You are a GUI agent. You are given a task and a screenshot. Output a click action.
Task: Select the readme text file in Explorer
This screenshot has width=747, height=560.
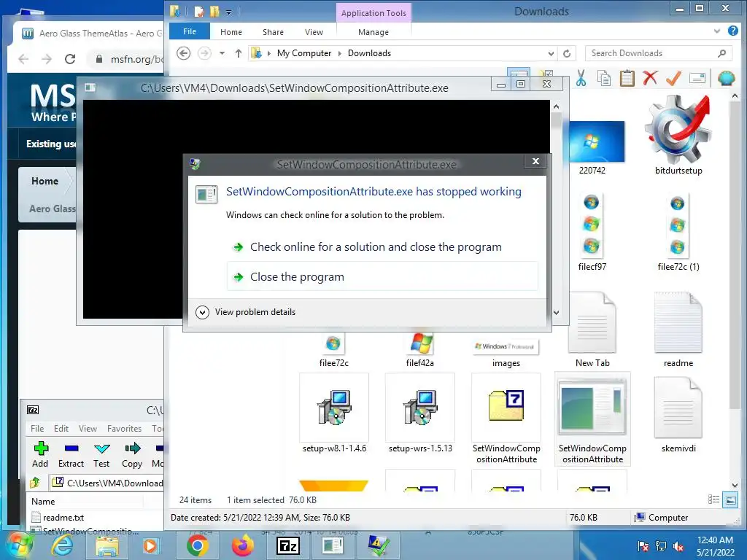[678, 330]
